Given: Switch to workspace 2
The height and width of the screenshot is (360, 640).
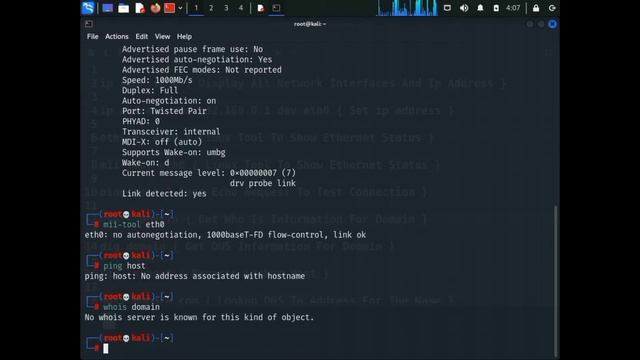Looking at the screenshot, I should click(x=211, y=8).
